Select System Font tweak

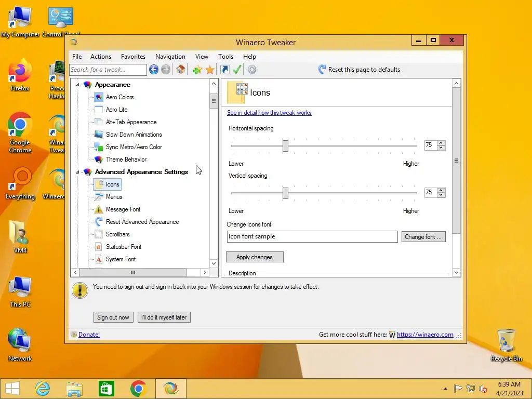[121, 259]
